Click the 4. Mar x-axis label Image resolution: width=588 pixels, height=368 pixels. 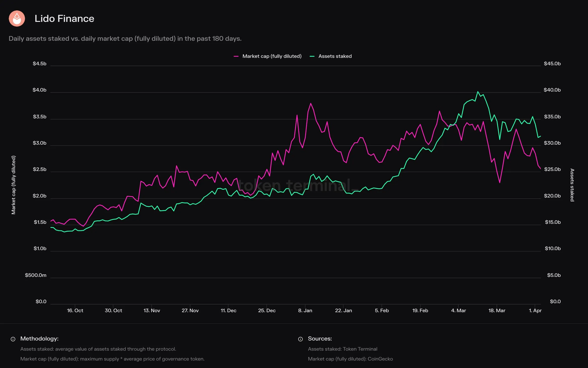[x=458, y=311]
